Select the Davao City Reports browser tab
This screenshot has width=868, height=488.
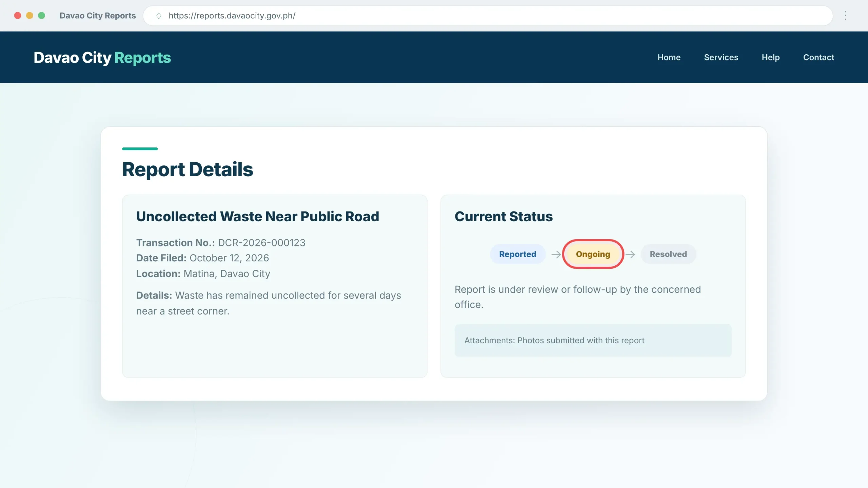(98, 16)
